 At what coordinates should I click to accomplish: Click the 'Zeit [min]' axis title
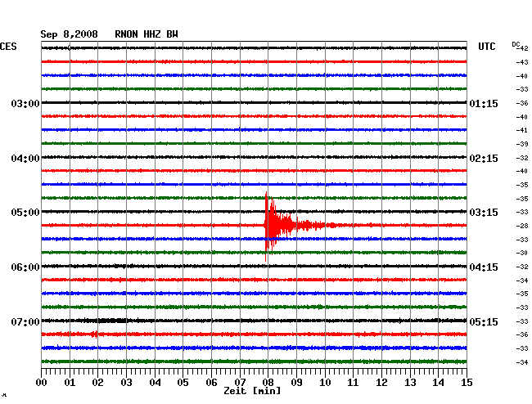[252, 391]
